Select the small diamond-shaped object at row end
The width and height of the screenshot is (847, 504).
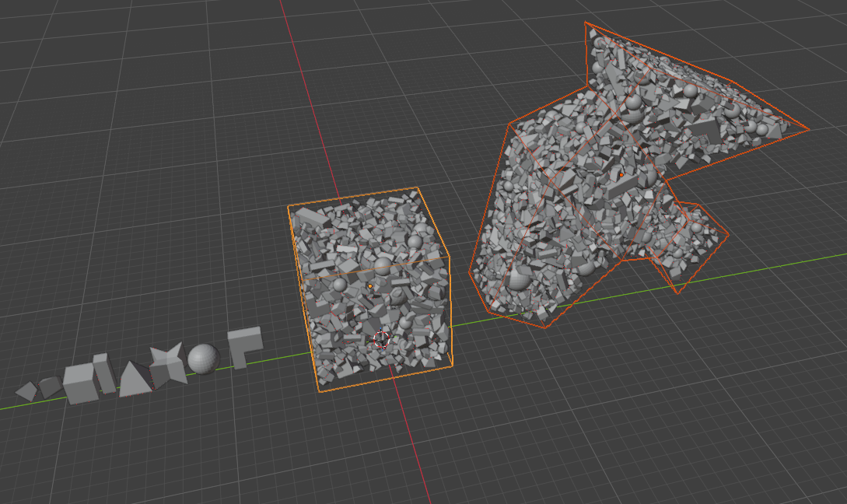click(x=26, y=391)
